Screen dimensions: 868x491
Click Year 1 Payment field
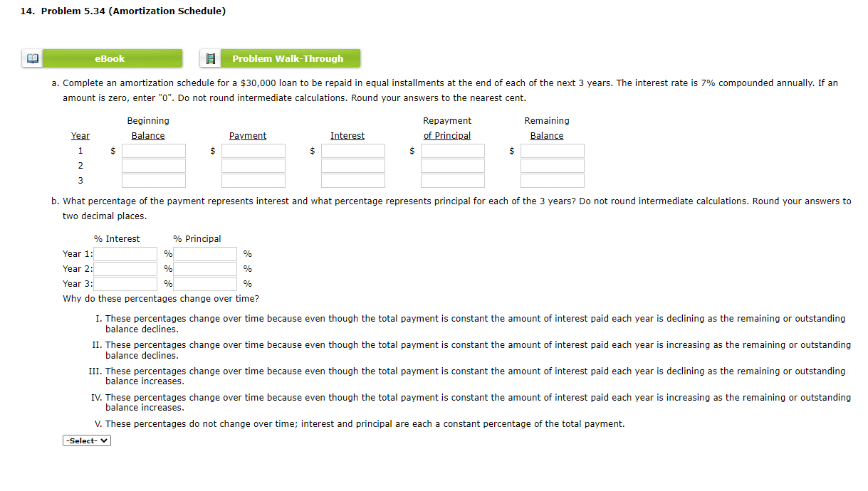click(x=253, y=150)
